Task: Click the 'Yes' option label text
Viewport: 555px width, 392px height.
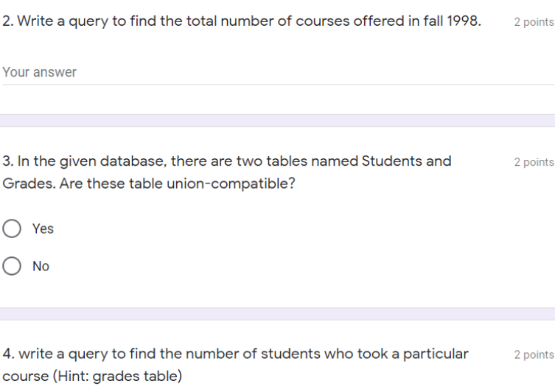Action: click(43, 229)
